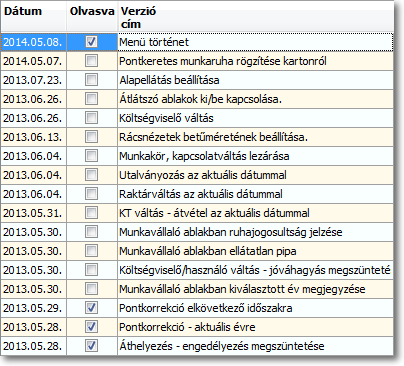Select the 2013.06.26. date beside Átlátszó ablakok
404x366 pixels.
[33, 99]
